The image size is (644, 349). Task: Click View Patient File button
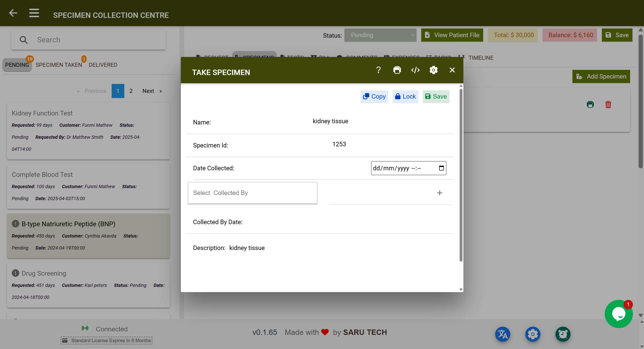point(452,35)
